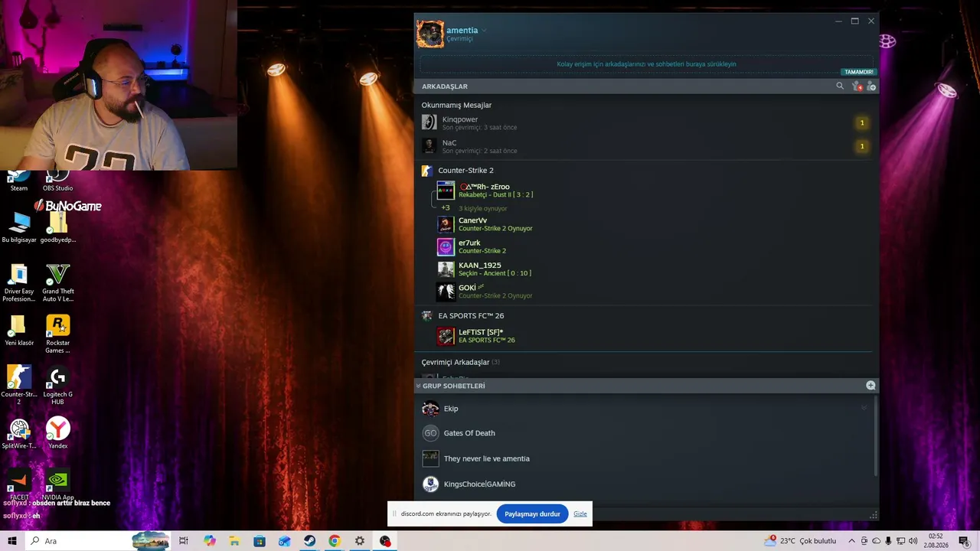Expand the Çevrimiçi Arkadaşlar section

point(460,362)
